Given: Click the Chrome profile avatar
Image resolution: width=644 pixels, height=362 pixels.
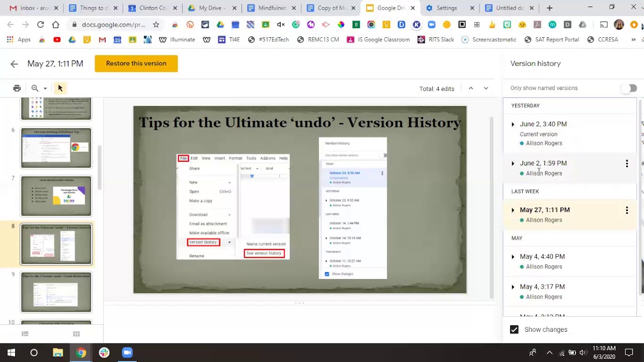Looking at the screenshot, I should click(x=619, y=25).
